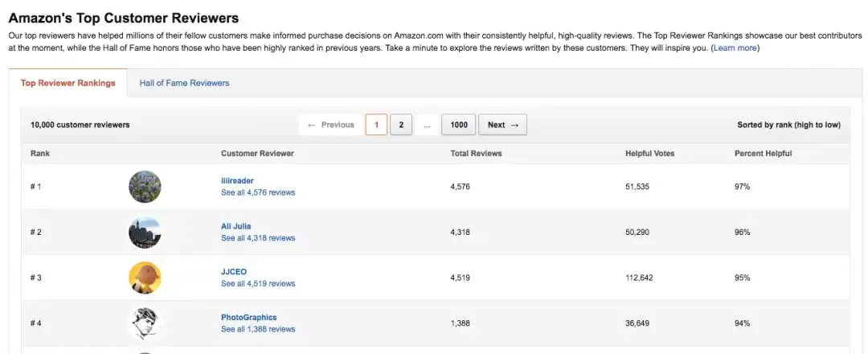
Task: Open JJCEO's avatar image
Action: (x=145, y=278)
